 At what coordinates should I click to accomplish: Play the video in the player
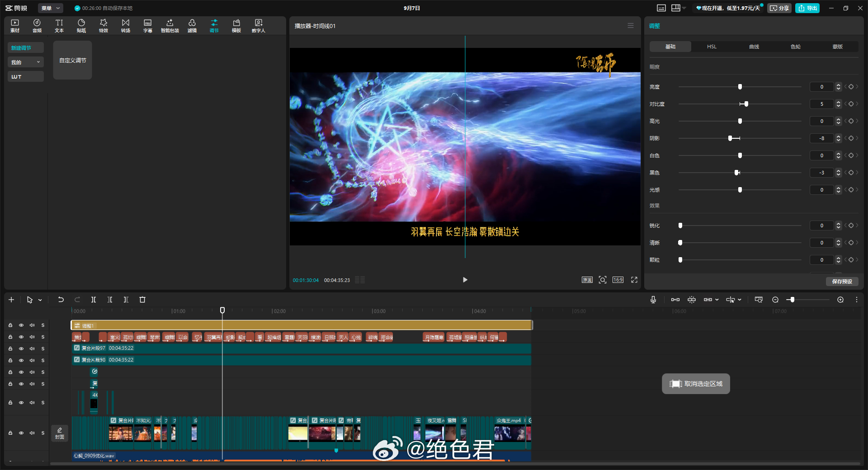pyautogui.click(x=465, y=280)
